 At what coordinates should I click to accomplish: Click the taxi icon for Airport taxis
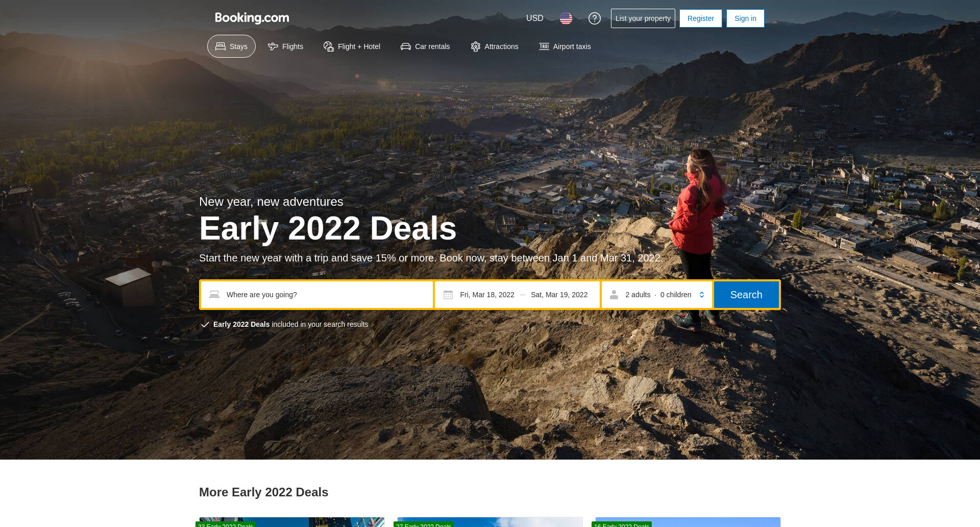544,46
